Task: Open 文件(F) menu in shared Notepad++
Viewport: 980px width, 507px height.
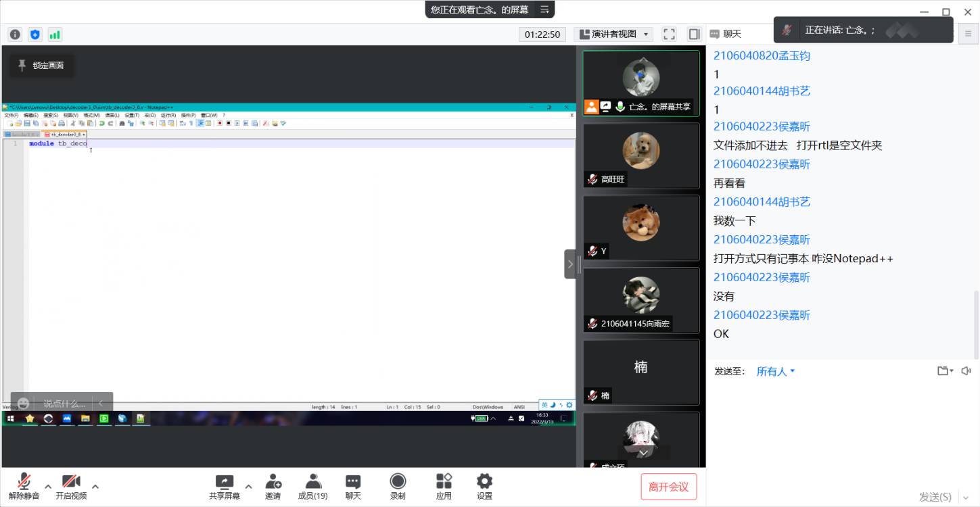Action: point(11,115)
